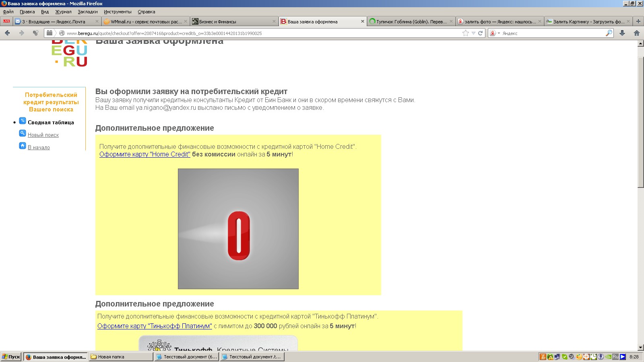Bookmark this page with the star icon
The height and width of the screenshot is (362, 644).
coord(466,33)
